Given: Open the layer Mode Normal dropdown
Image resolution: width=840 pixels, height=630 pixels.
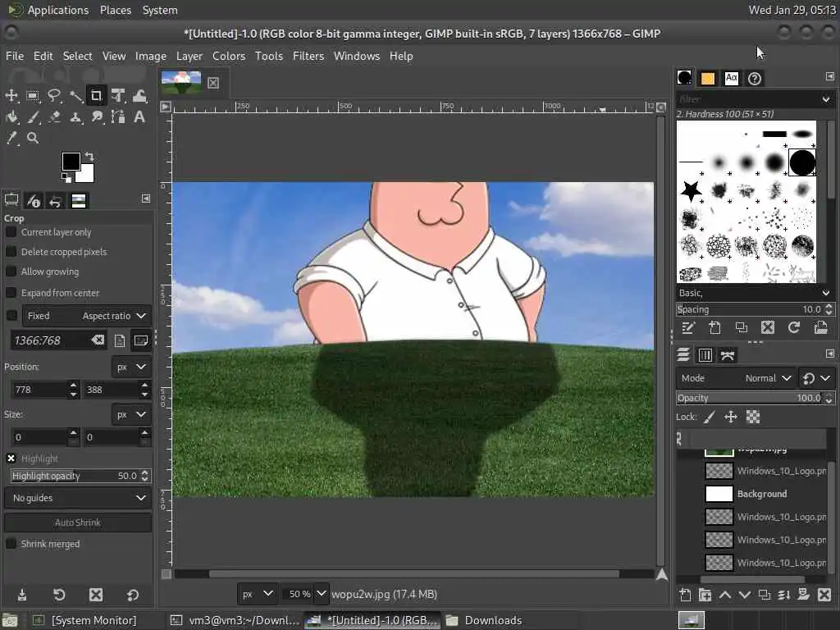Looking at the screenshot, I should click(736, 378).
